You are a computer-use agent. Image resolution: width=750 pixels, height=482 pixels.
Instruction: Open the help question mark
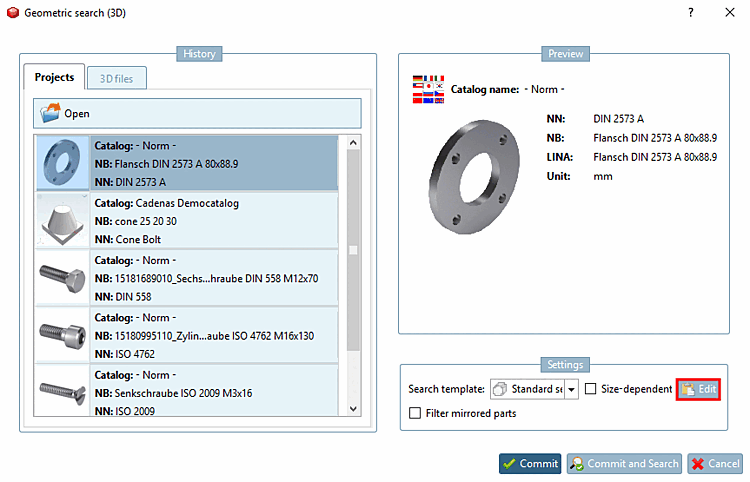coord(691,12)
